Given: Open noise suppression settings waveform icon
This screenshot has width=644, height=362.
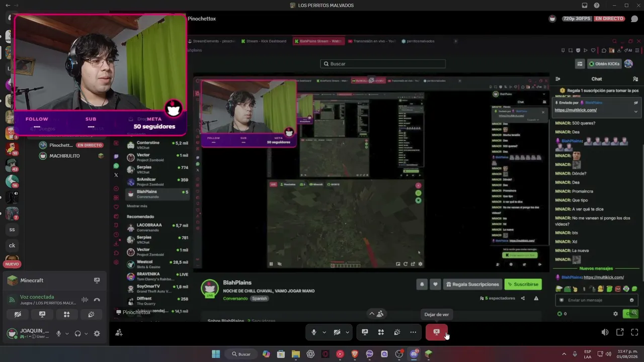Looking at the screenshot, I should click(85, 300).
